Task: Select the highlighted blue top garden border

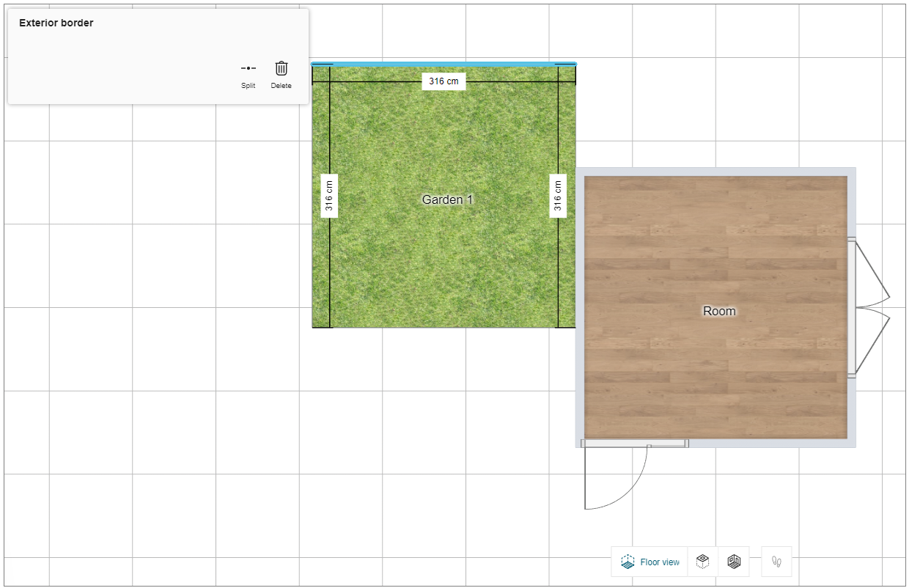Action: (x=444, y=65)
